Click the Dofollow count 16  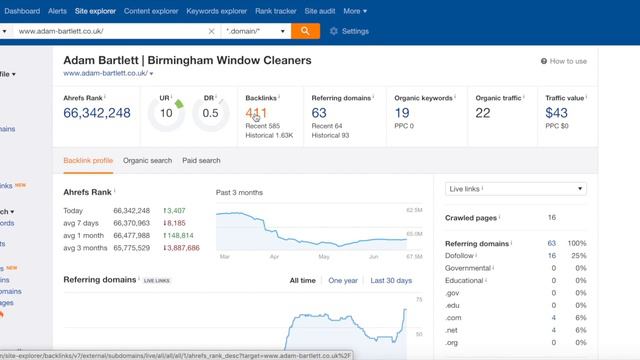pos(552,256)
